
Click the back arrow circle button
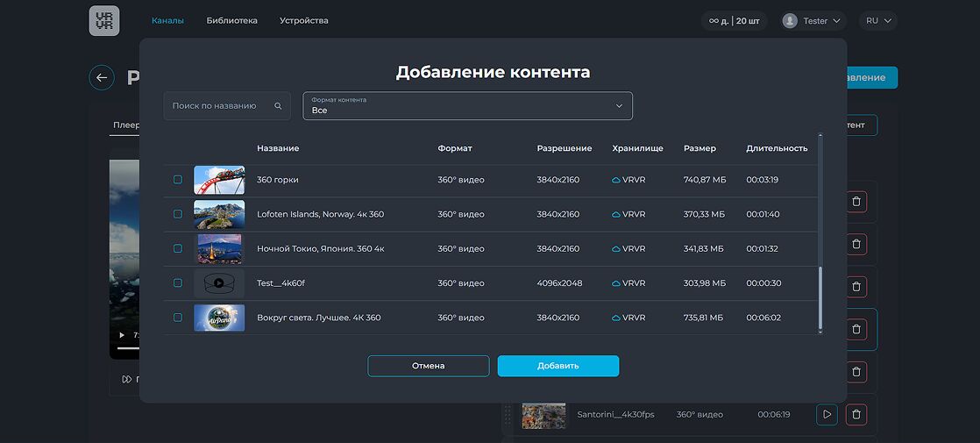(x=102, y=77)
